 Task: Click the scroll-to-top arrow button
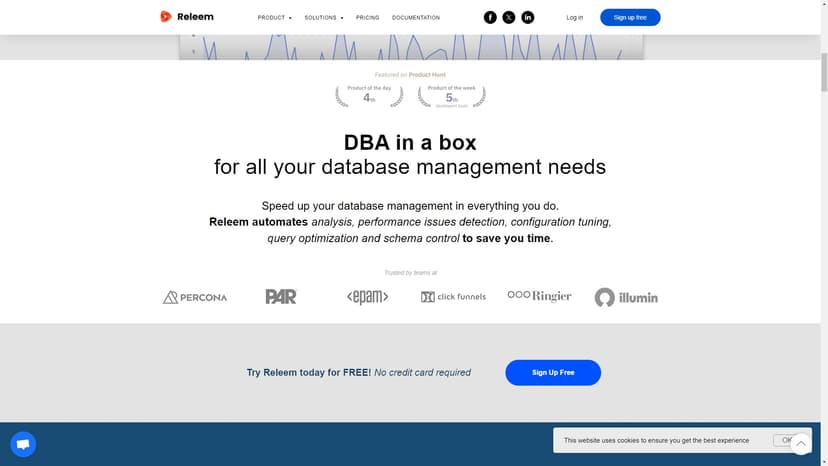[801, 444]
